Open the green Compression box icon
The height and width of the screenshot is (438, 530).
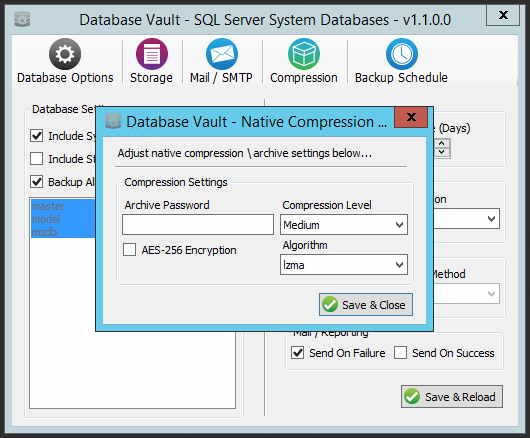[304, 54]
